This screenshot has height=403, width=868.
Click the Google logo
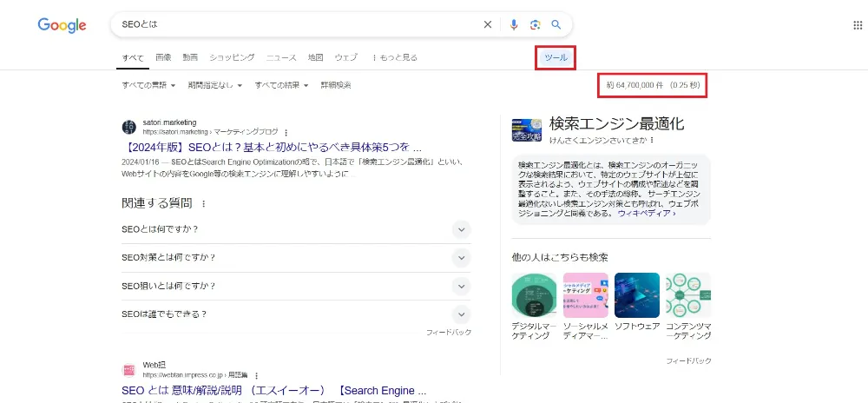click(62, 25)
